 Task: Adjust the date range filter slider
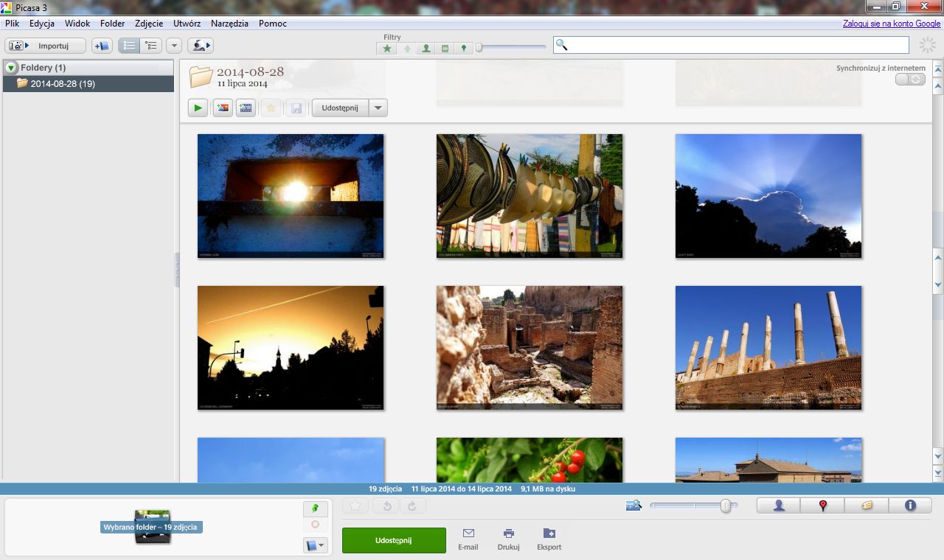pyautogui.click(x=510, y=48)
